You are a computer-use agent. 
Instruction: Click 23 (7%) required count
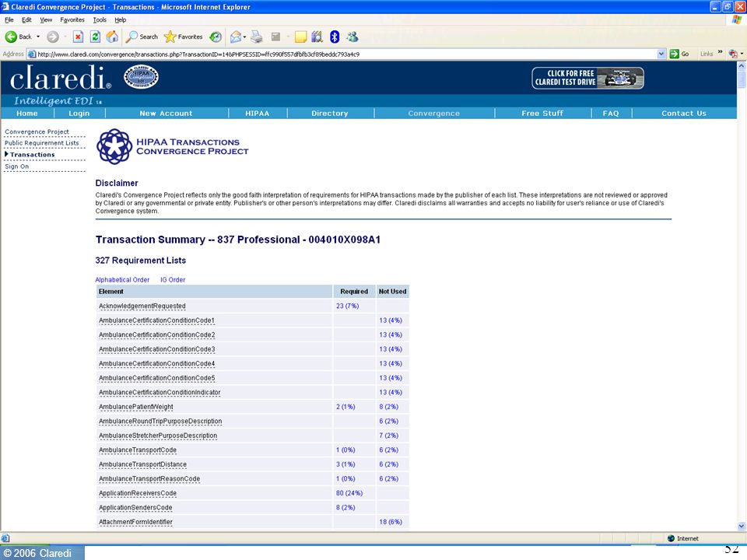tap(347, 306)
